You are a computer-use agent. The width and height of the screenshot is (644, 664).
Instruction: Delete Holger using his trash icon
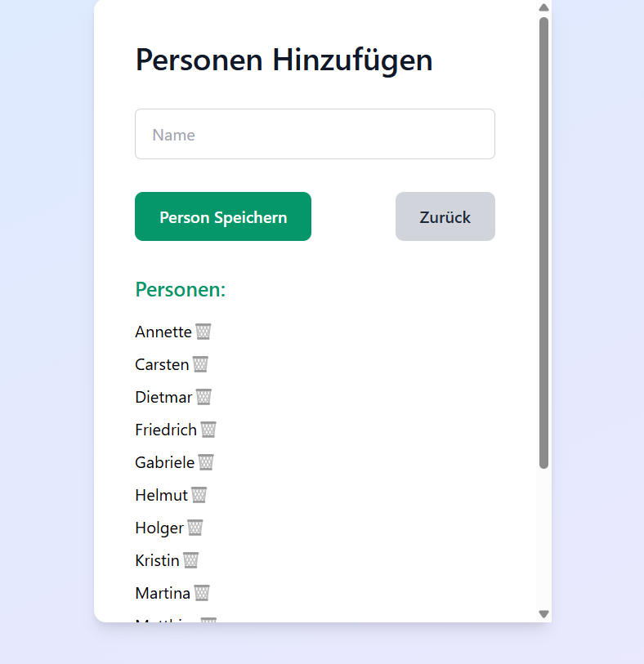coord(194,528)
